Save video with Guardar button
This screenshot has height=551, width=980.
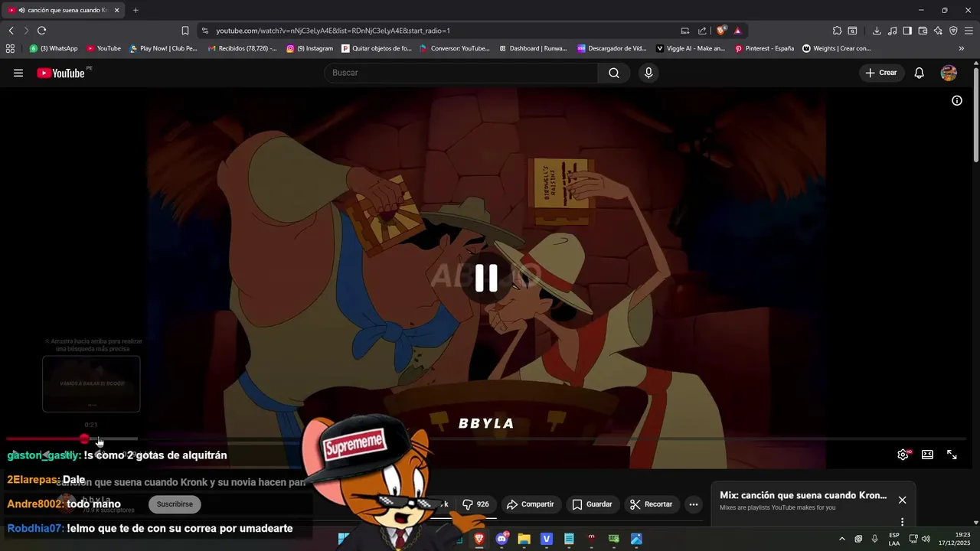(x=592, y=504)
